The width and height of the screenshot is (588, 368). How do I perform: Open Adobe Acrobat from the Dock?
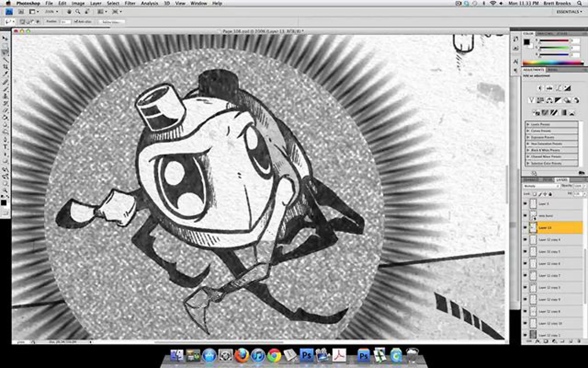click(339, 355)
